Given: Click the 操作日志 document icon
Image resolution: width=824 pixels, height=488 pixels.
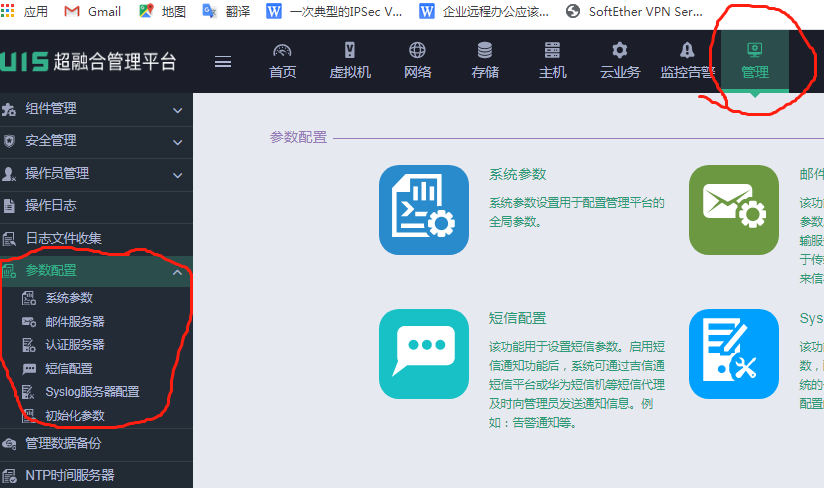Looking at the screenshot, I should tap(9, 206).
